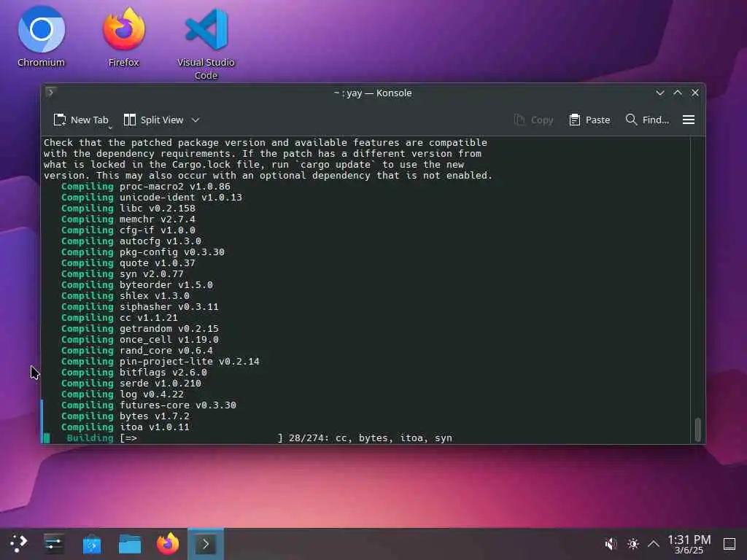Click the 'Compiling pkg-config v0.3.30' line

tap(143, 252)
